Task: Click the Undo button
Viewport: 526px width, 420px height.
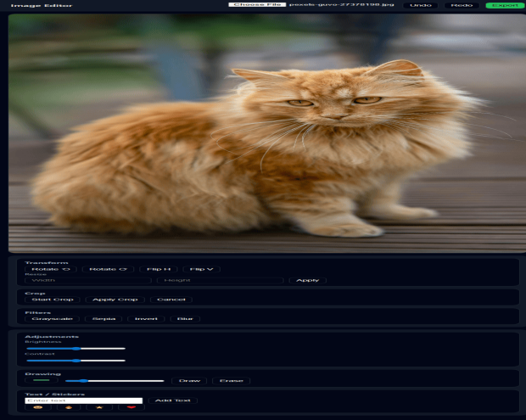Action: click(x=421, y=5)
